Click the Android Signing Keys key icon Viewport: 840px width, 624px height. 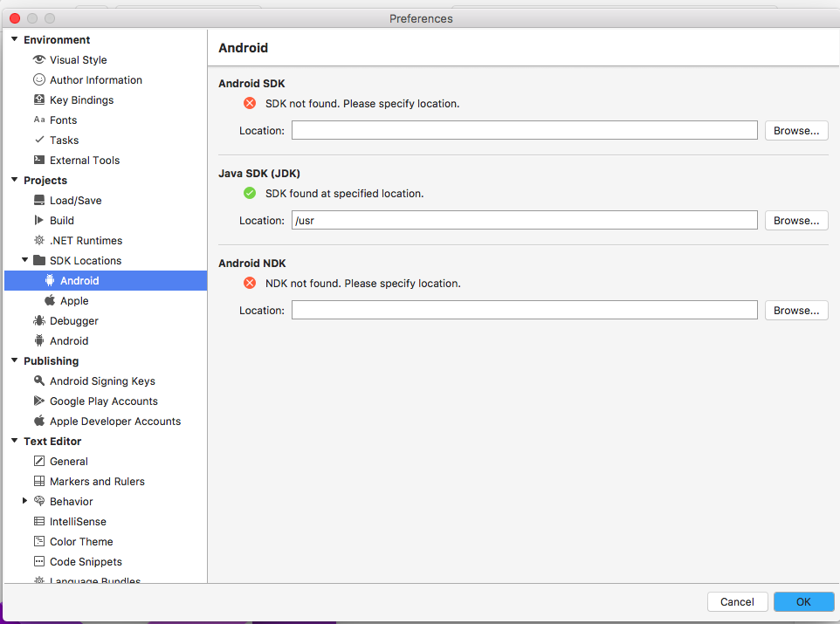coord(39,381)
